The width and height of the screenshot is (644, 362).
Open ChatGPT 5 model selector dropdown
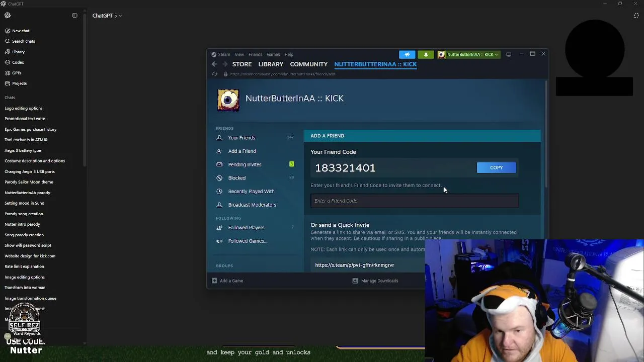(x=107, y=16)
